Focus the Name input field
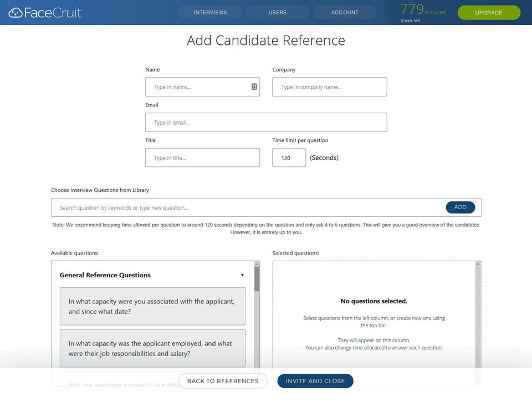 [x=197, y=87]
